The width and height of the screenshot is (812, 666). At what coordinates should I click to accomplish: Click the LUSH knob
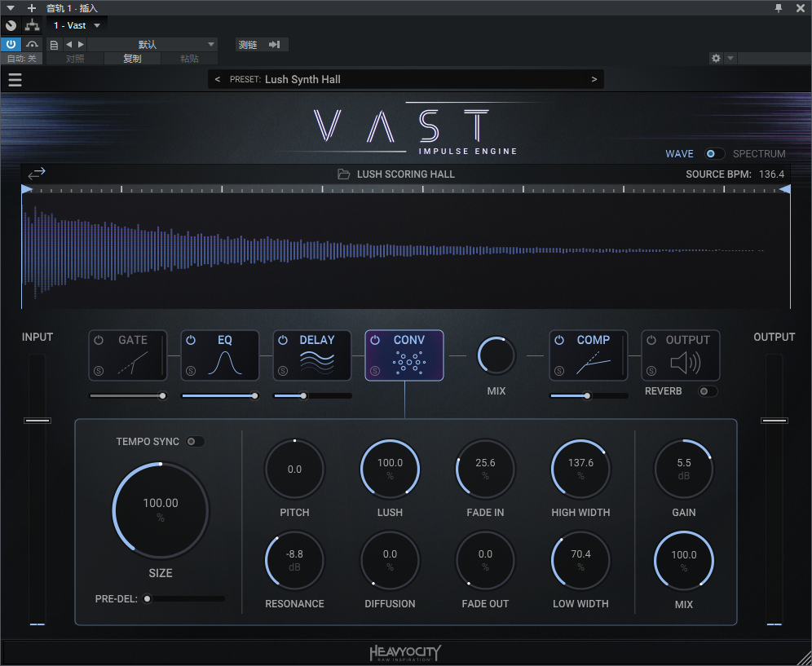[x=390, y=470]
